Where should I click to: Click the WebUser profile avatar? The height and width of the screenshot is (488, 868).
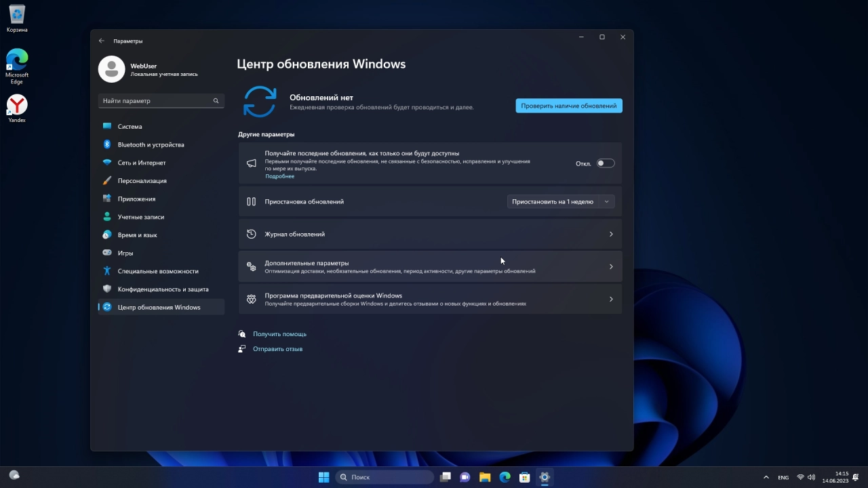pyautogui.click(x=111, y=69)
